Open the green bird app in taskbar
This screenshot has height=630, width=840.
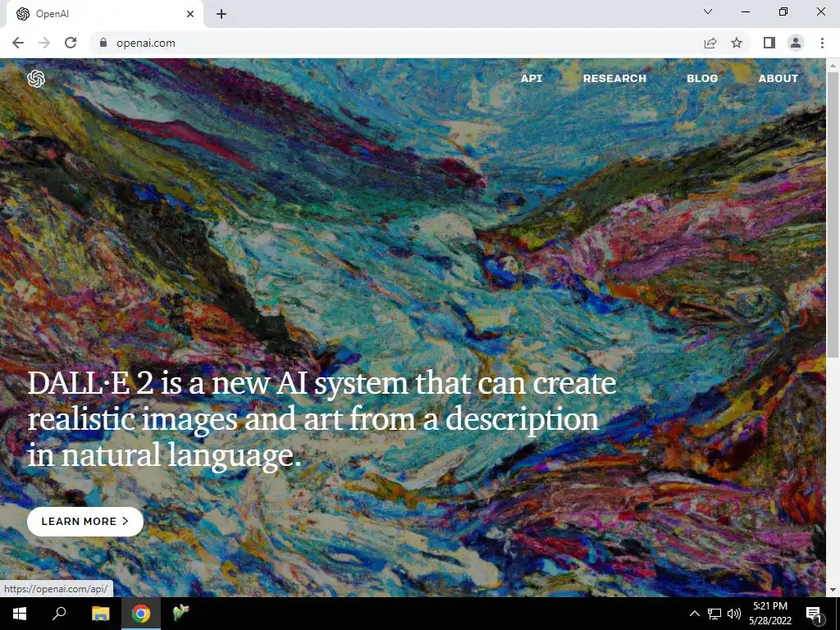pyautogui.click(x=181, y=612)
